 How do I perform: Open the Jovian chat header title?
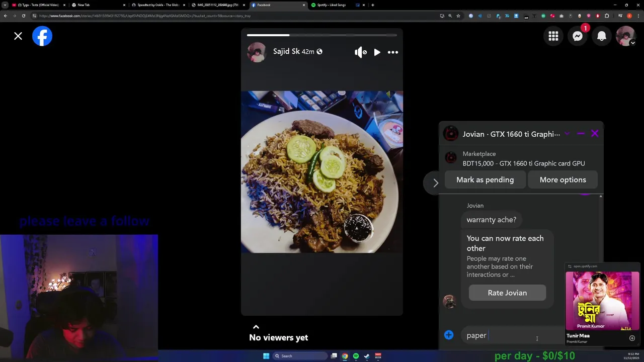[x=511, y=134]
